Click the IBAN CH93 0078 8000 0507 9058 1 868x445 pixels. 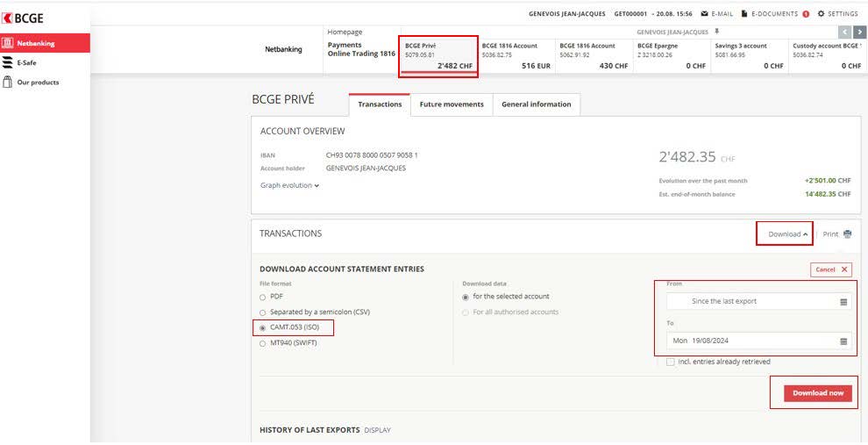[372, 155]
